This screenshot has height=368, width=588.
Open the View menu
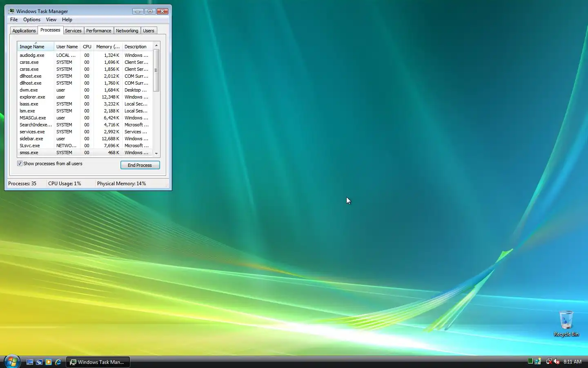pyautogui.click(x=51, y=20)
